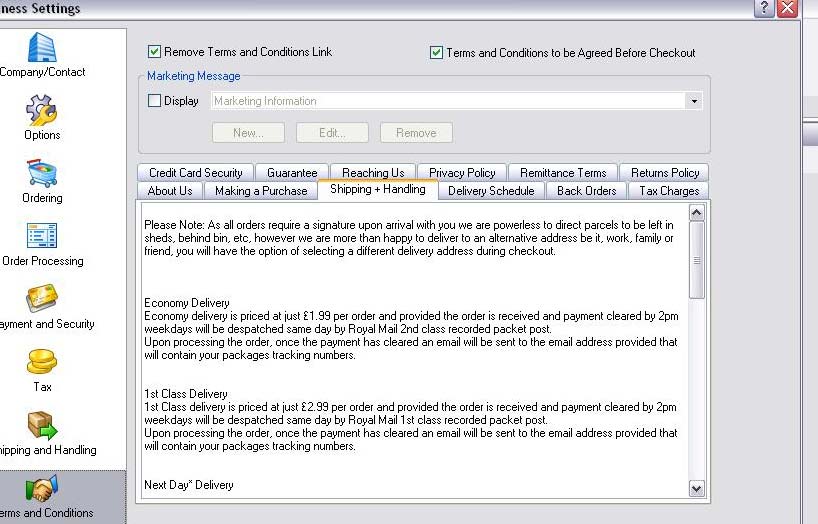Viewport: 818px width, 524px height.
Task: Open the Credit Card Security tab
Action: 196,173
